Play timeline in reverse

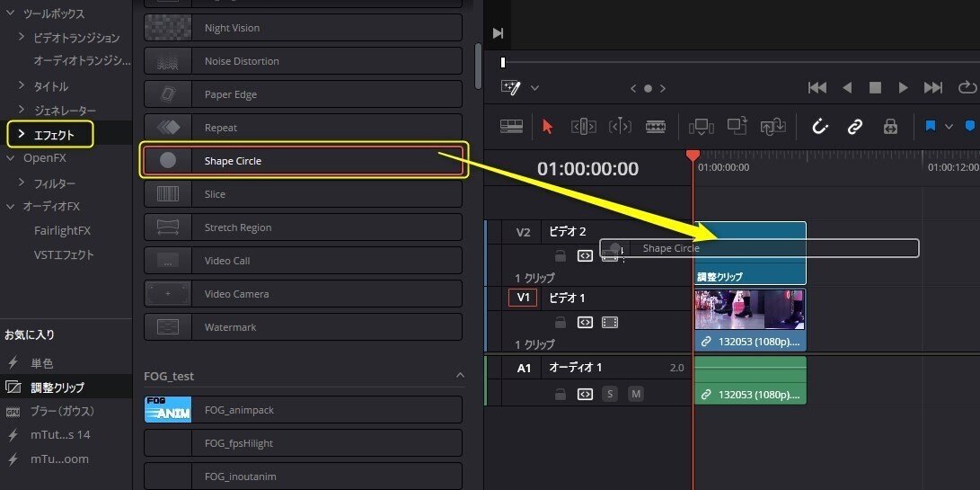click(847, 88)
